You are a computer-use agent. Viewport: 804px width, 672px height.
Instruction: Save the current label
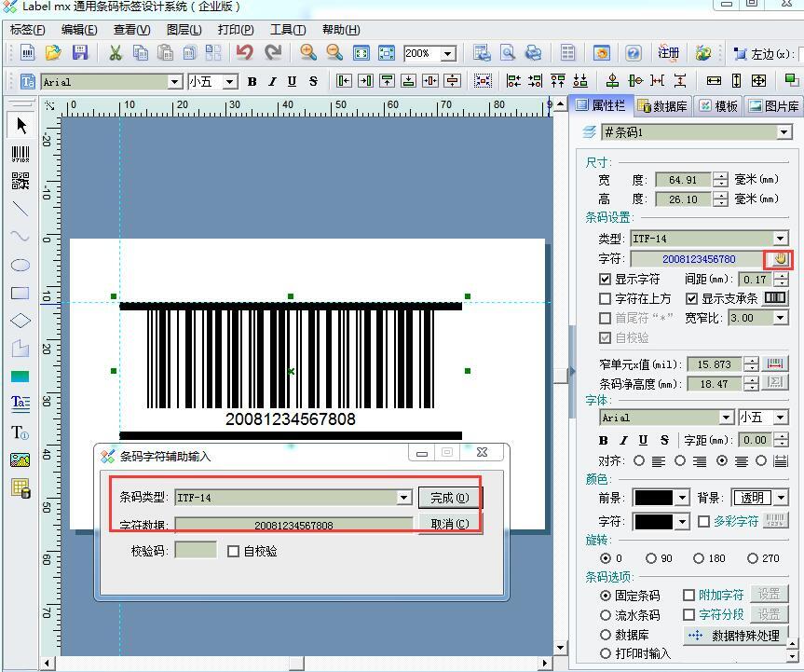pyautogui.click(x=80, y=53)
